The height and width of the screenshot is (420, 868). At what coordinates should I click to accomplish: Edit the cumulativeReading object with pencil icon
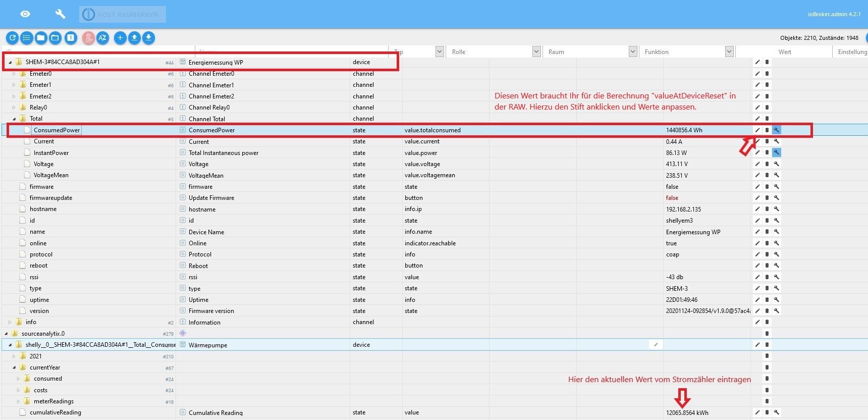point(757,412)
